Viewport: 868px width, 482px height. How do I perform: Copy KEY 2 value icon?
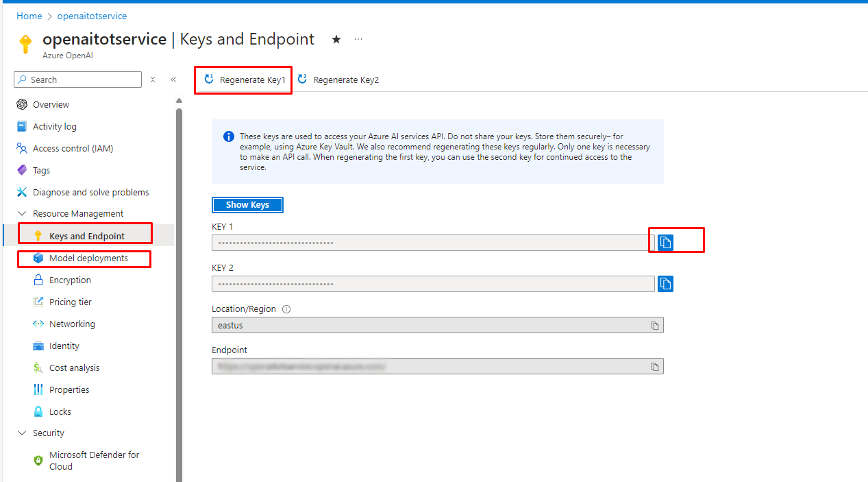coord(665,283)
